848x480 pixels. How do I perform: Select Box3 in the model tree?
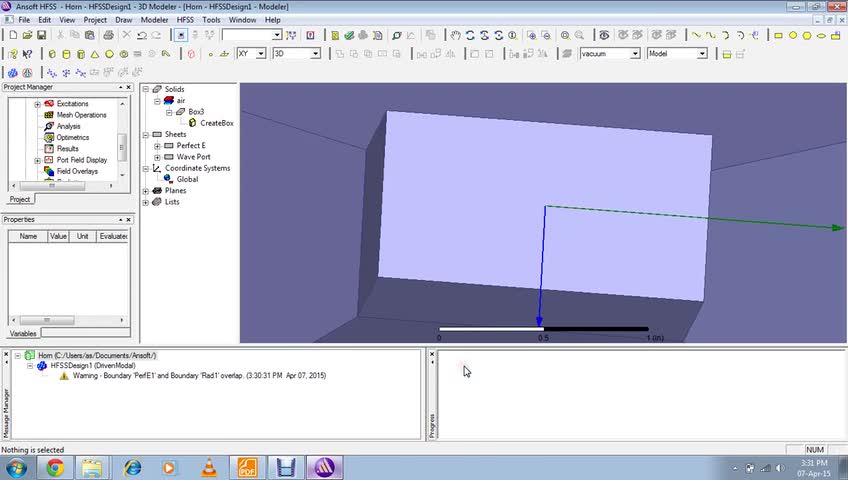pyautogui.click(x=196, y=112)
